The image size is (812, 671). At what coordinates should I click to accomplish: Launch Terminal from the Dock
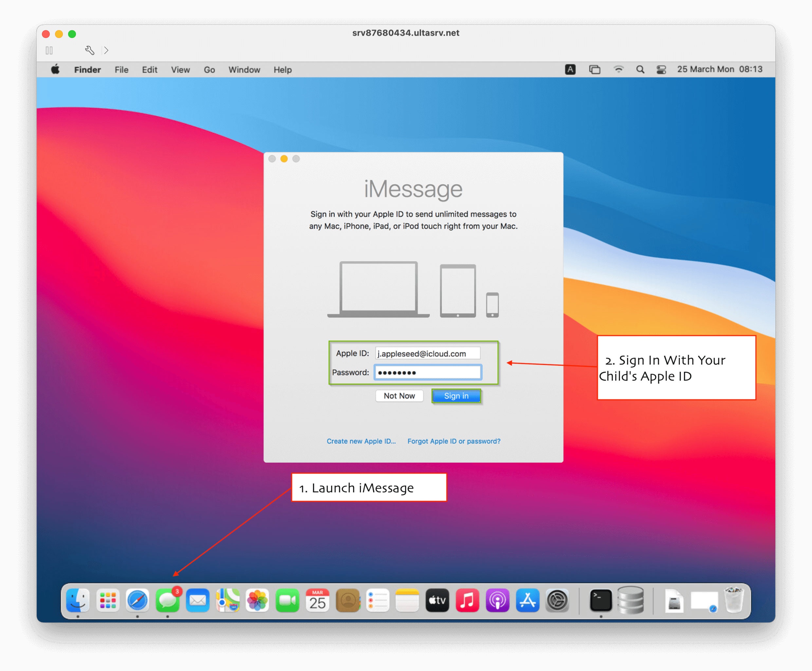pos(601,600)
